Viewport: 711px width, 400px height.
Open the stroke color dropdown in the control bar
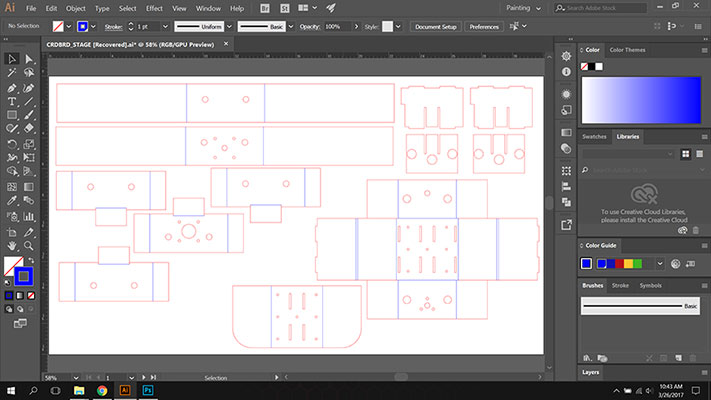pyautogui.click(x=93, y=27)
